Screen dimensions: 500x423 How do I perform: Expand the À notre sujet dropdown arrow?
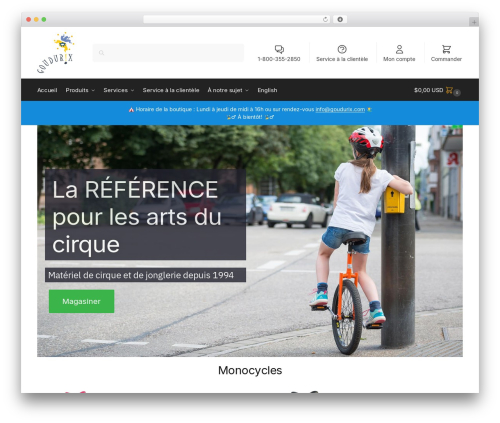pyautogui.click(x=247, y=90)
